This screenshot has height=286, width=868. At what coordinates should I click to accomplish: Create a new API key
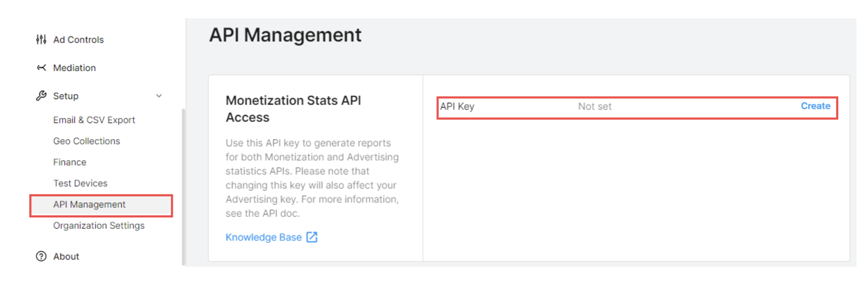tap(815, 106)
